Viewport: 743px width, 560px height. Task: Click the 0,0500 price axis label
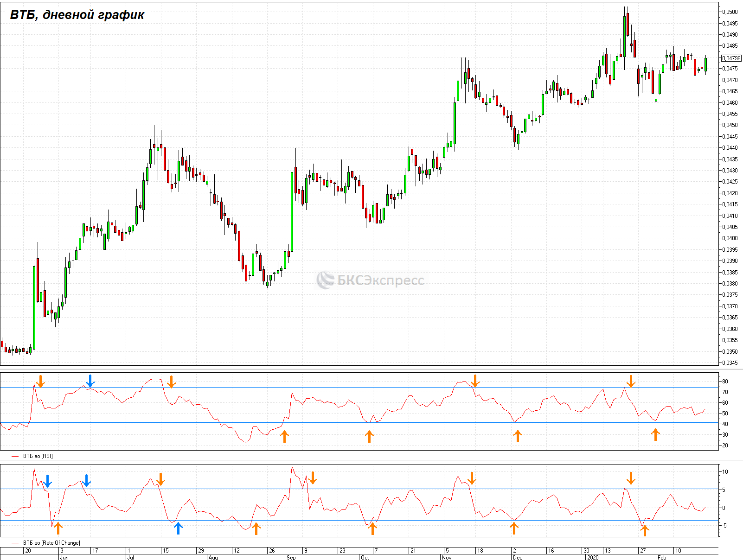coord(730,12)
